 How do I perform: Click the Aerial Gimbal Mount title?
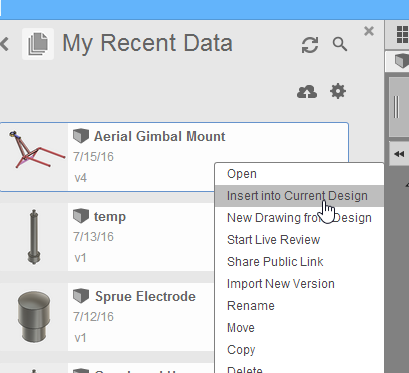(160, 137)
